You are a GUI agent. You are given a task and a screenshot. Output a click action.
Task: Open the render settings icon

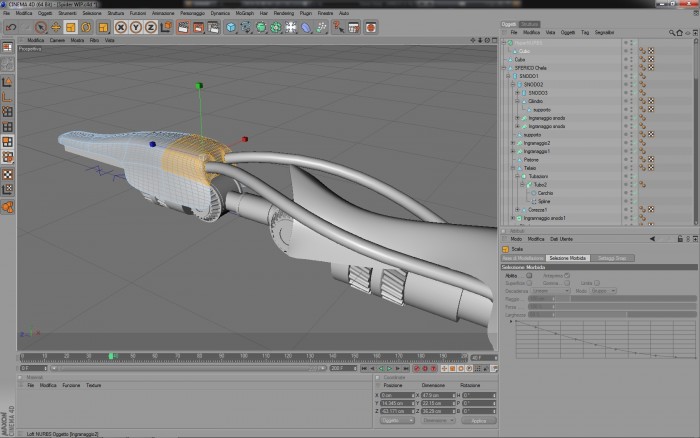point(213,28)
